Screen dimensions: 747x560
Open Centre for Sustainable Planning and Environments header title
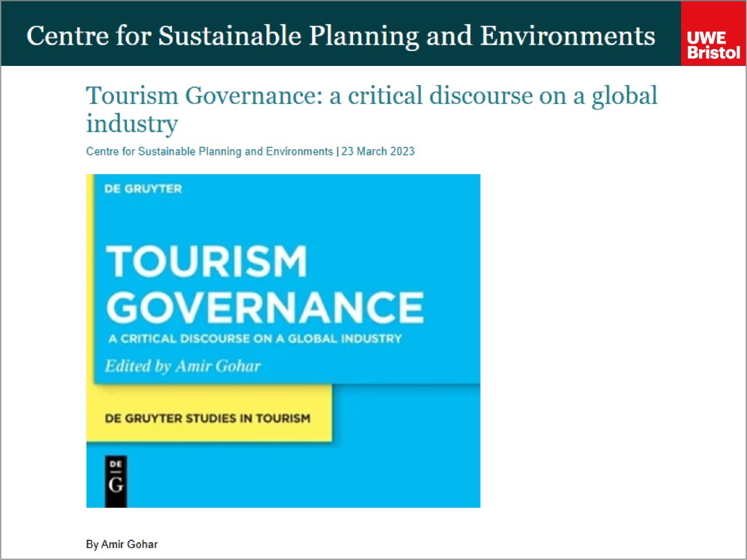pyautogui.click(x=341, y=36)
